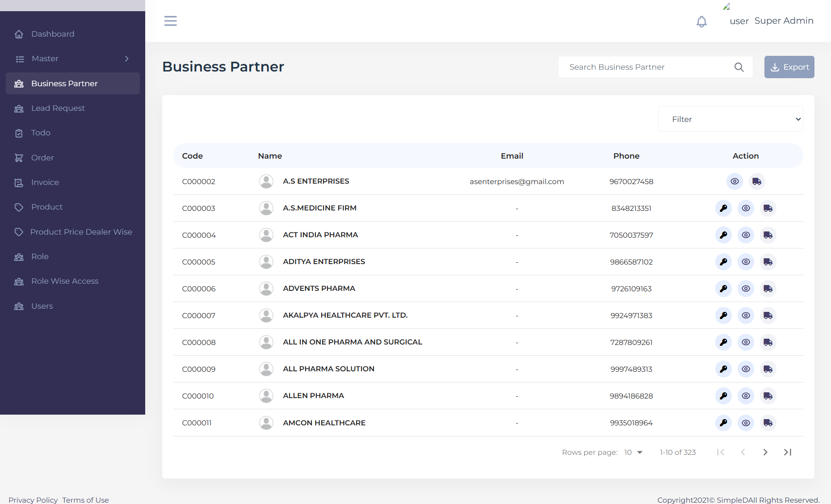Toggle the hamburger sidebar menu icon
831x504 pixels.
(170, 21)
